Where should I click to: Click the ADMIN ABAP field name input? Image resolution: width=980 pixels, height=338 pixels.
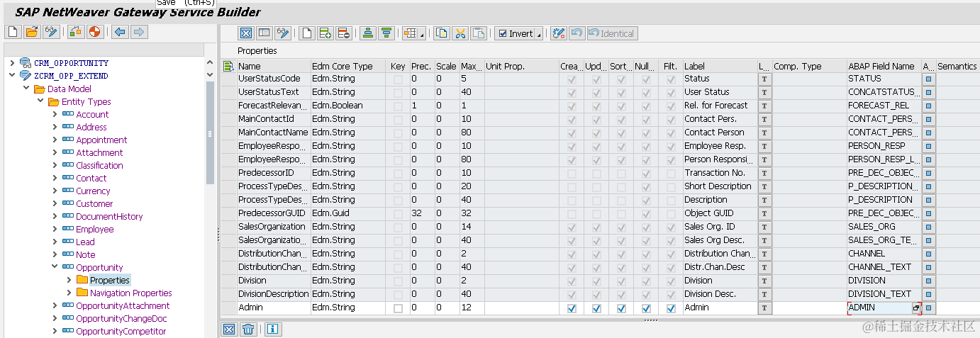point(879,308)
